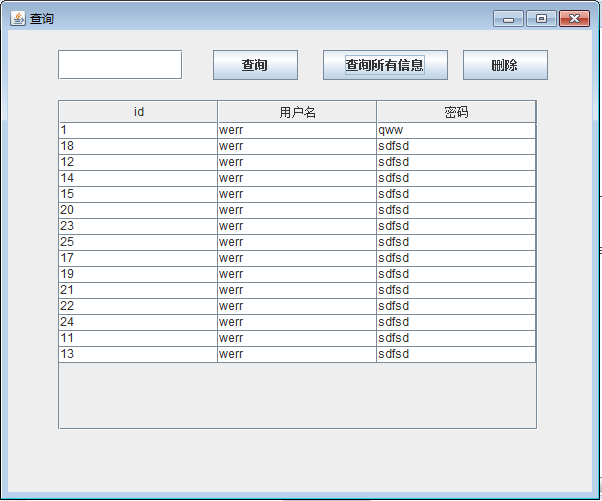Click the 密码 column header
602x501 pixels.
(456, 112)
